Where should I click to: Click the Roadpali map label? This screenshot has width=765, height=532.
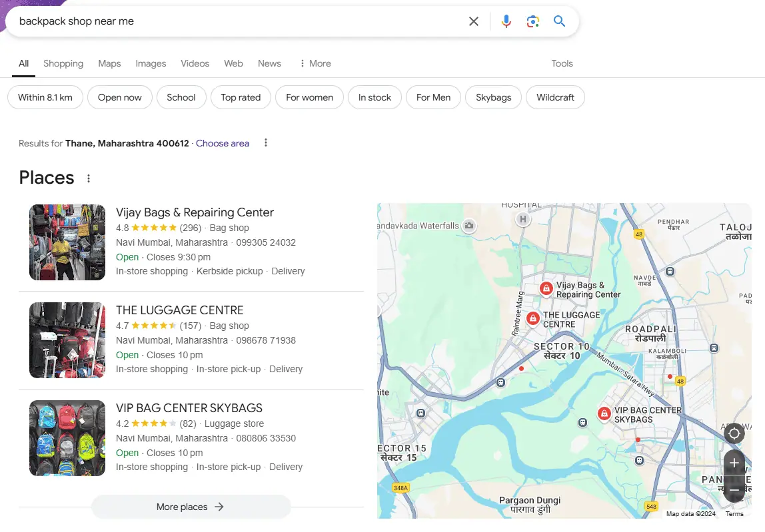point(651,334)
